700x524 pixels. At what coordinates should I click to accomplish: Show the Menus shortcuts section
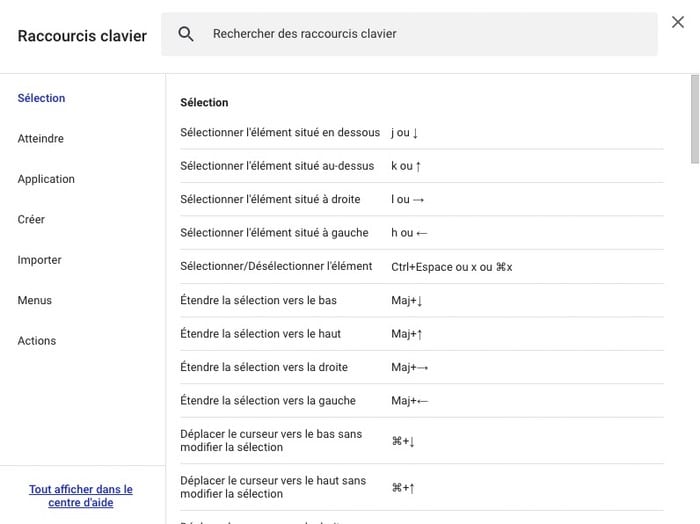(x=35, y=300)
